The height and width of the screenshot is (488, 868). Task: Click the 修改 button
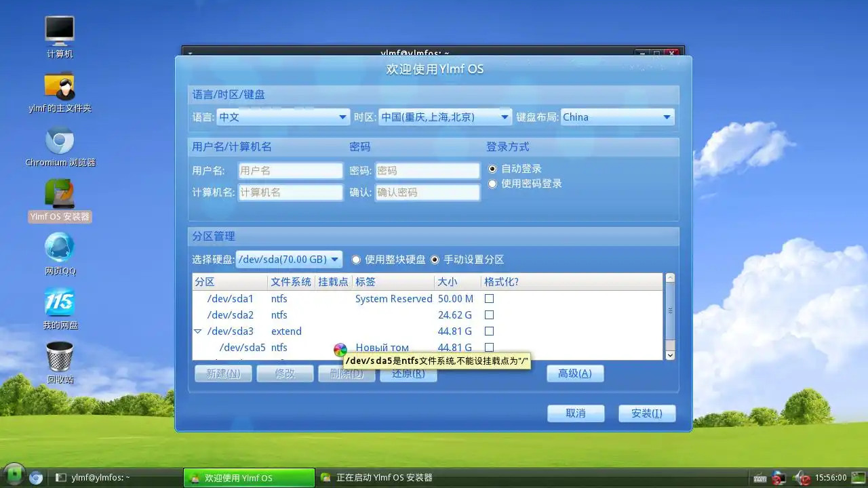285,373
